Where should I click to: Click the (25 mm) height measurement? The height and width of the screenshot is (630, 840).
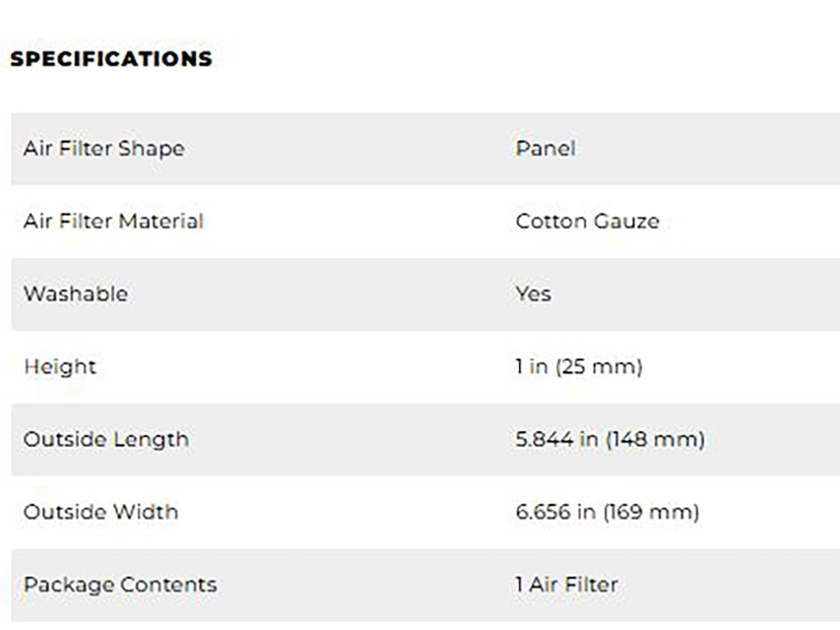click(x=598, y=366)
